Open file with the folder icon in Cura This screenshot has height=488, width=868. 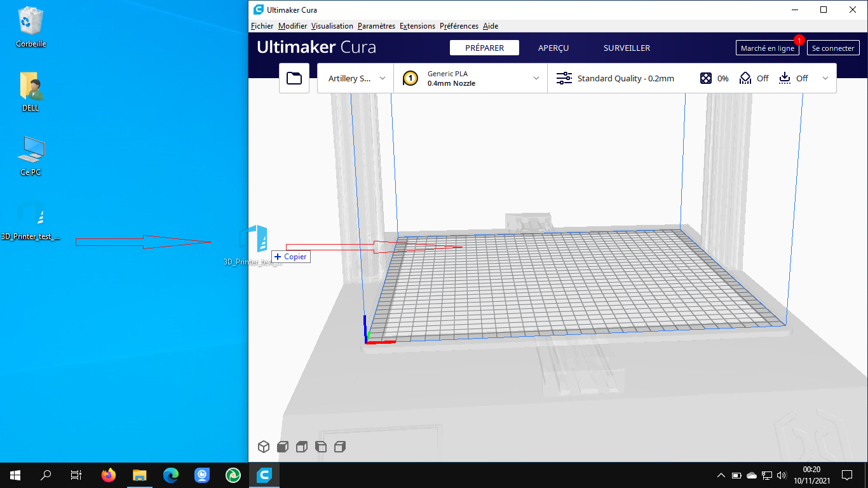(x=294, y=78)
